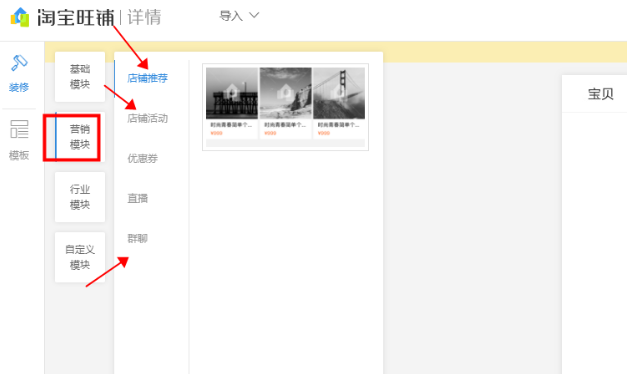The height and width of the screenshot is (374, 627).
Task: Click the rocky coast product thumbnail
Action: point(286,93)
